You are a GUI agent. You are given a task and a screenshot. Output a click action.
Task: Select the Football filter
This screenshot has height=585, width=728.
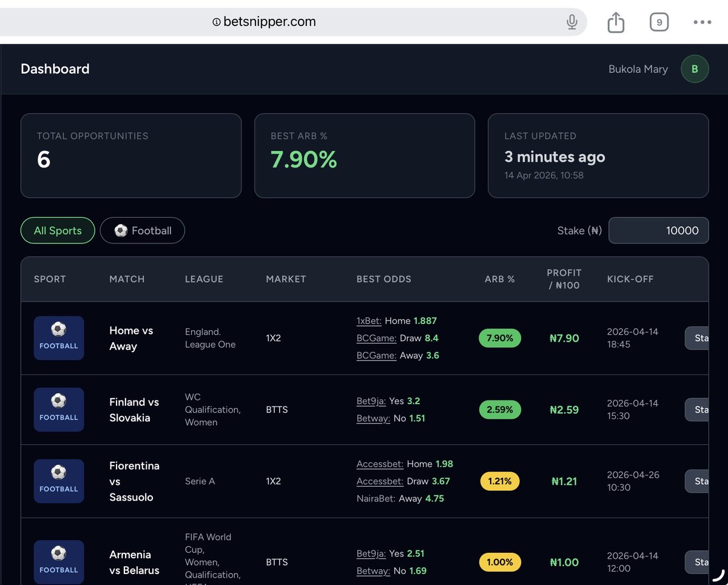(x=143, y=231)
